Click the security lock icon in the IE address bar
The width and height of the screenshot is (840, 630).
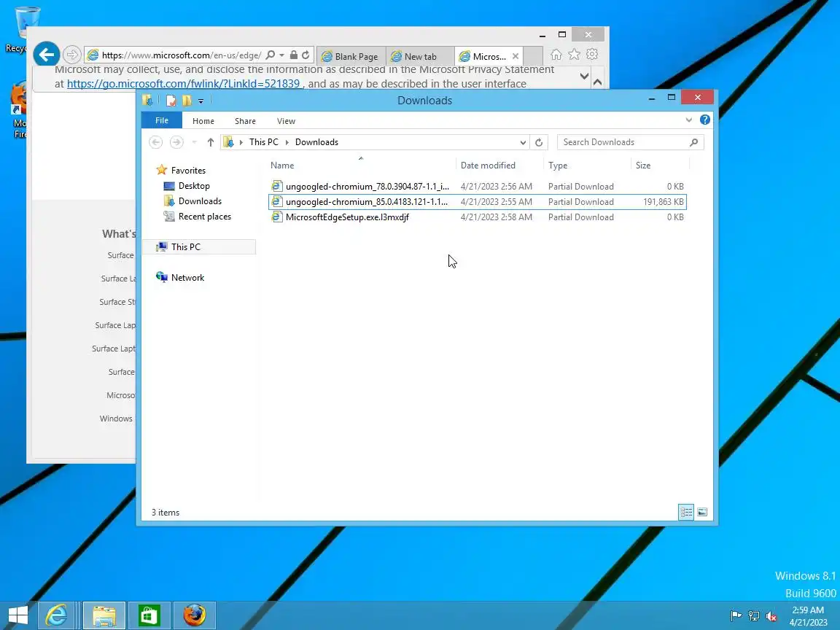pyautogui.click(x=294, y=55)
